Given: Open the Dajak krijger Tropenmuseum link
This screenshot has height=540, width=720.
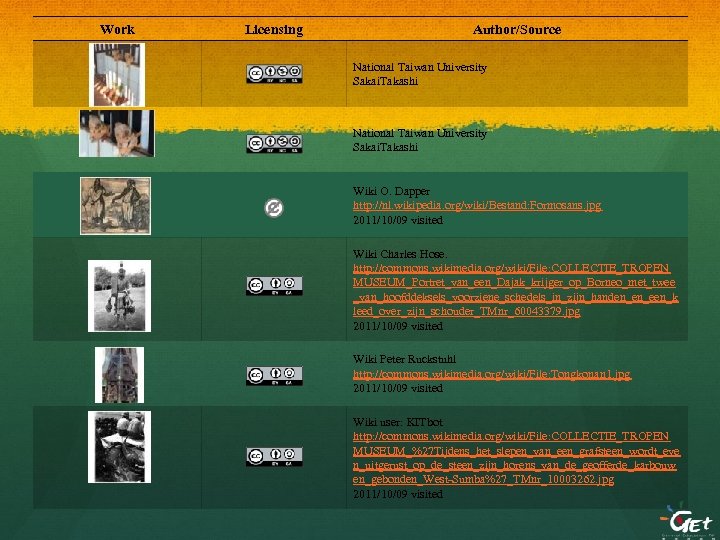Looking at the screenshot, I should 515,289.
